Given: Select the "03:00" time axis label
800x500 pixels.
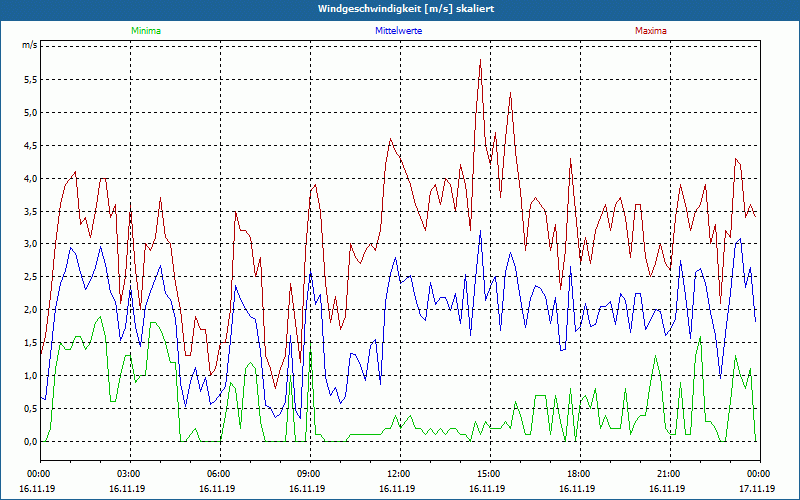Looking at the screenshot, I should pyautogui.click(x=128, y=474).
